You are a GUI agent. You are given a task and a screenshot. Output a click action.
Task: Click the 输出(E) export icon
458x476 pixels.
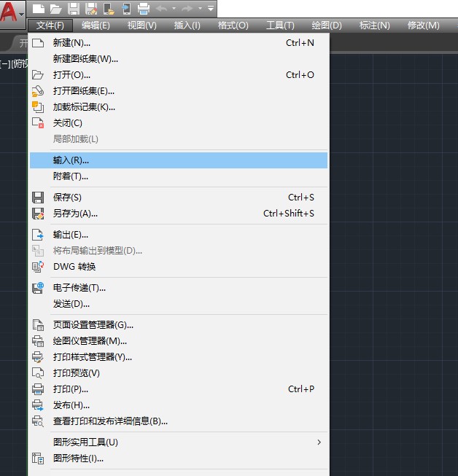pyautogui.click(x=38, y=235)
